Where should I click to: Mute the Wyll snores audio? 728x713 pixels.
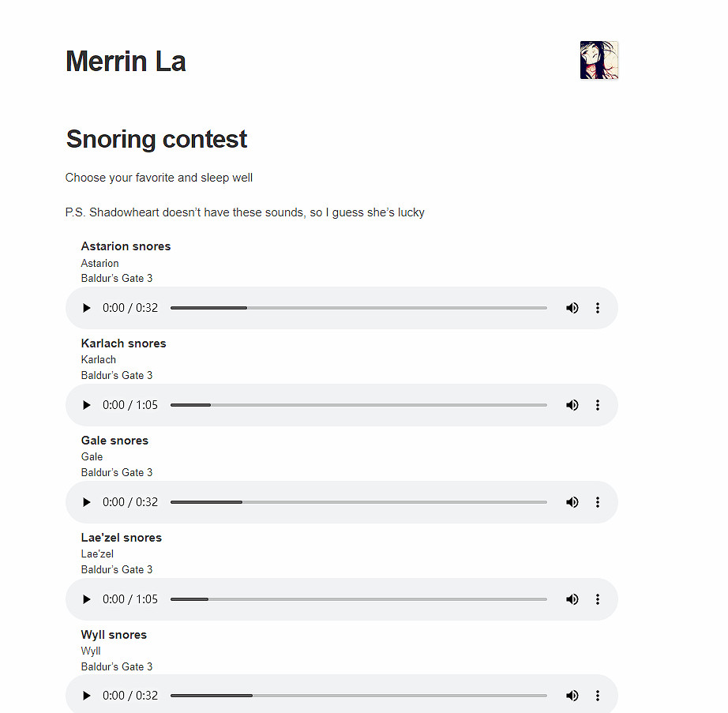pos(572,696)
